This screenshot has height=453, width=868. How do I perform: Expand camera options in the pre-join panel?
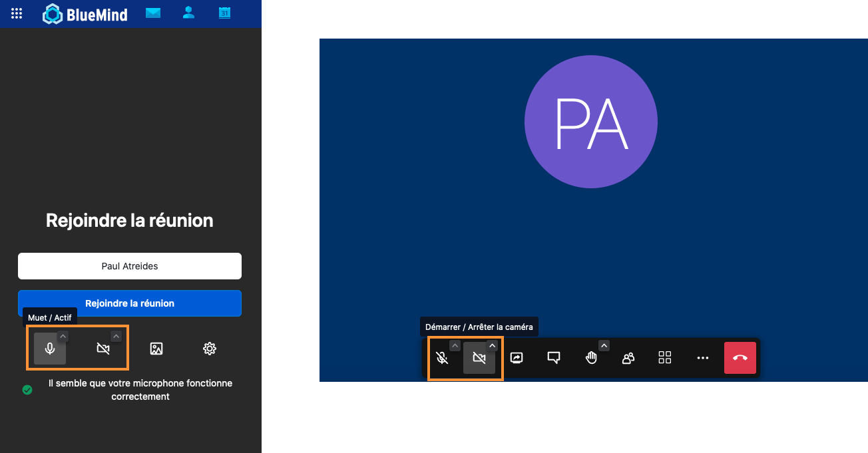point(116,337)
